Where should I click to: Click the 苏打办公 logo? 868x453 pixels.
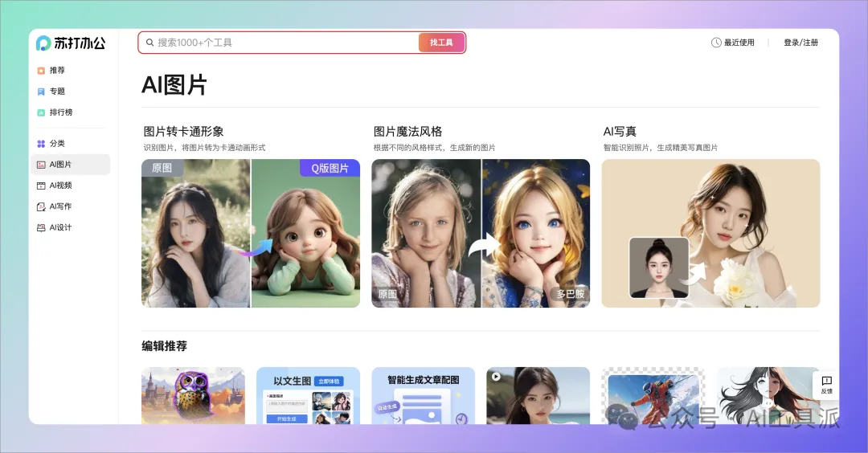click(70, 43)
